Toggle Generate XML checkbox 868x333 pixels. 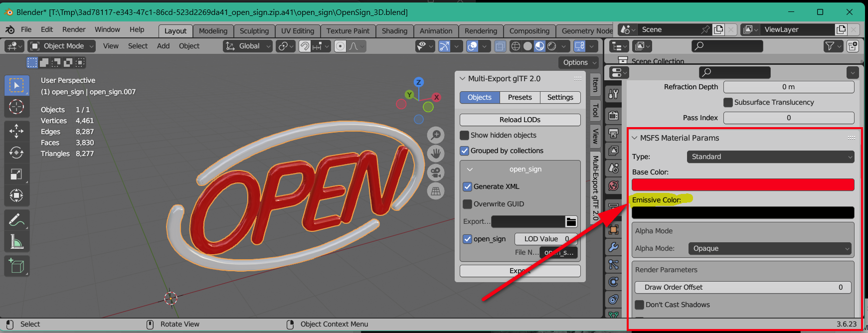(x=467, y=186)
